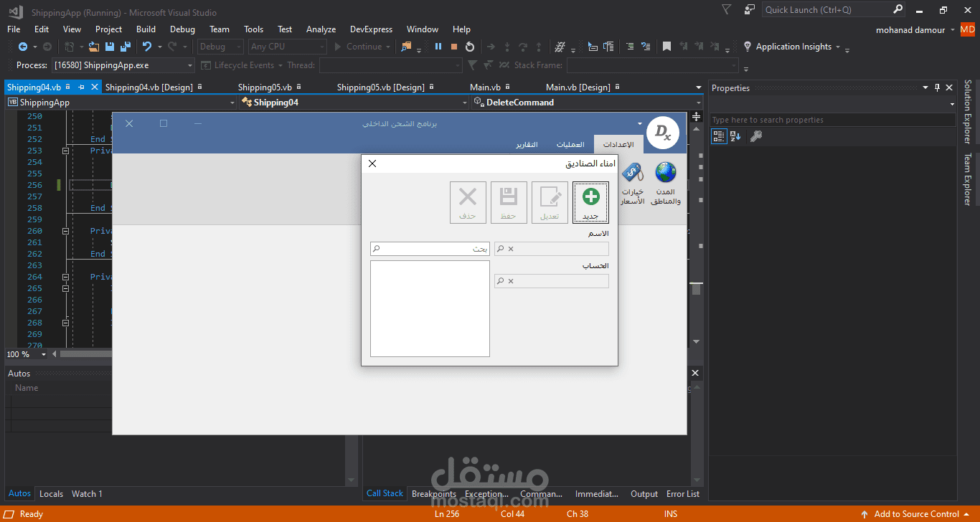Image resolution: width=980 pixels, height=522 pixels.
Task: Click the Edit (تعديل) pencil button
Action: click(550, 202)
